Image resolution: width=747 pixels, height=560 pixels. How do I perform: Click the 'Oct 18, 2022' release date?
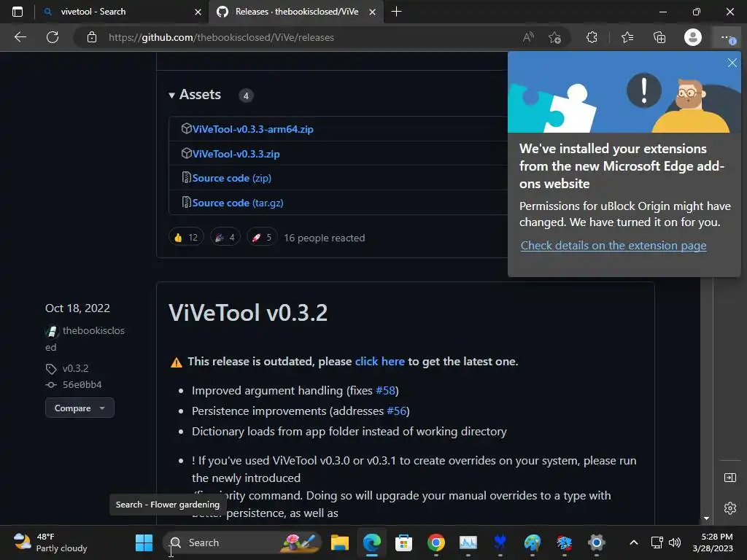77,308
